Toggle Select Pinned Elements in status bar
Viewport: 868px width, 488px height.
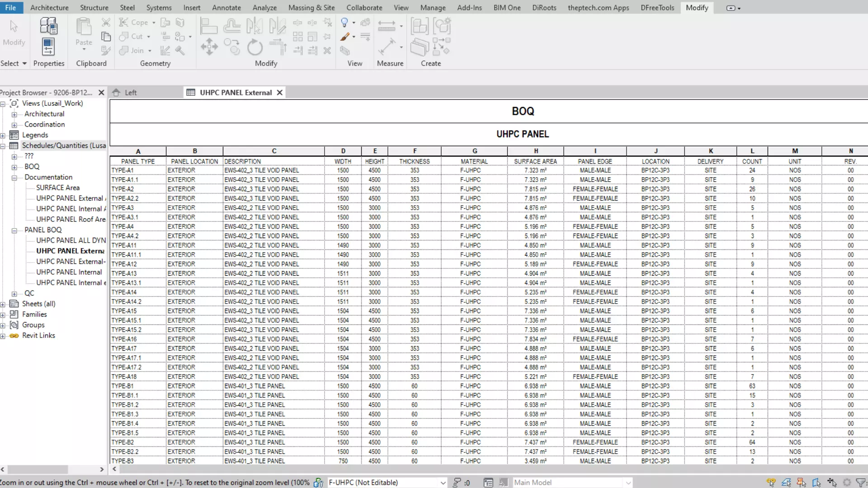[x=802, y=483]
